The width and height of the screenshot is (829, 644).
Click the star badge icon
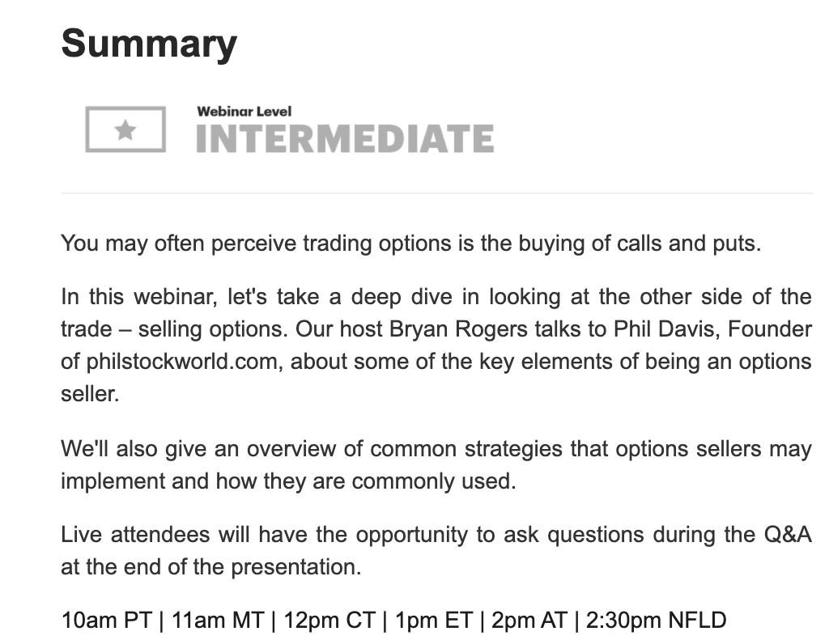point(125,129)
